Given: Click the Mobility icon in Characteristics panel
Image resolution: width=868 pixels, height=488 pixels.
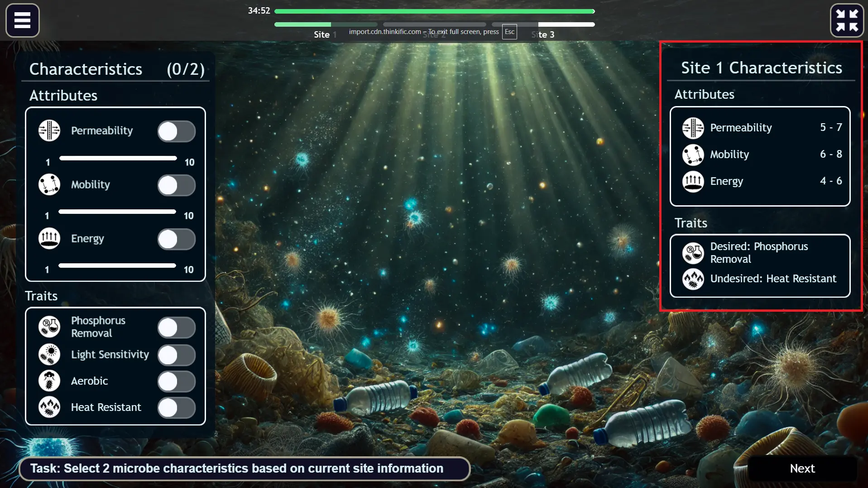Looking at the screenshot, I should pos(49,184).
